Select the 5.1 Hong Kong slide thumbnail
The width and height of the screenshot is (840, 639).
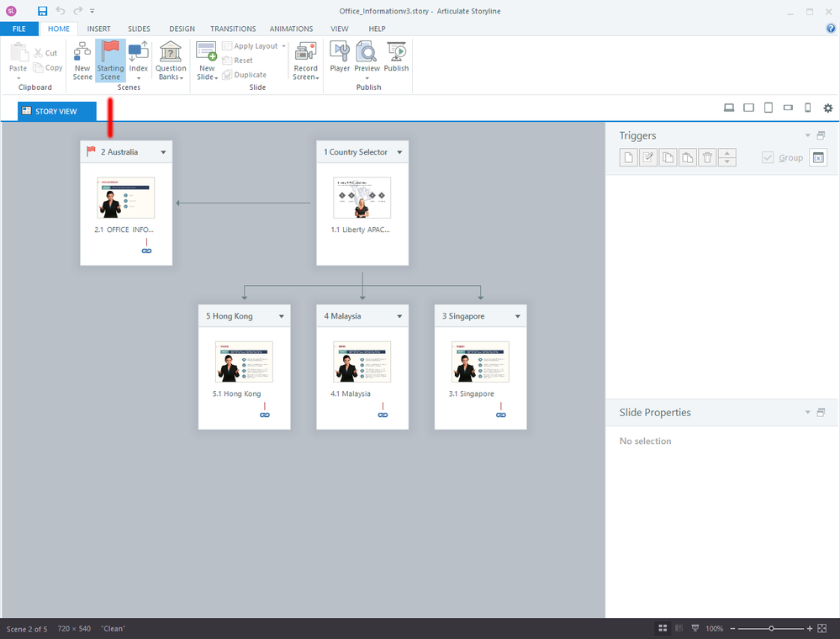coord(244,362)
